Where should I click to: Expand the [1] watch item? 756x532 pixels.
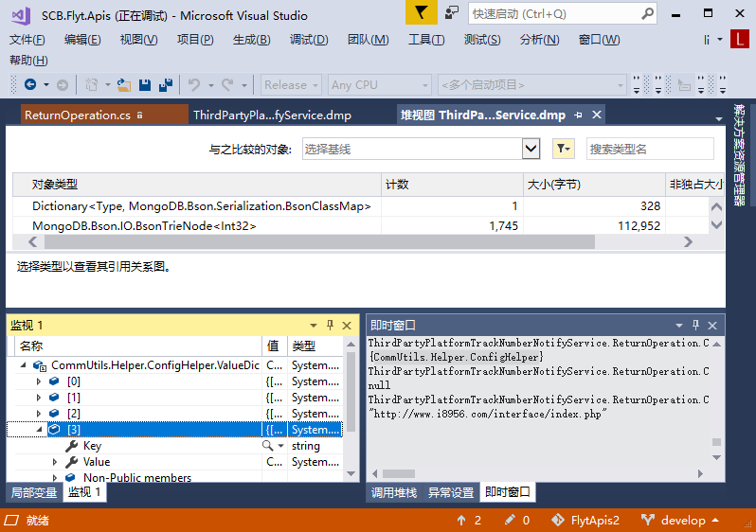click(39, 398)
